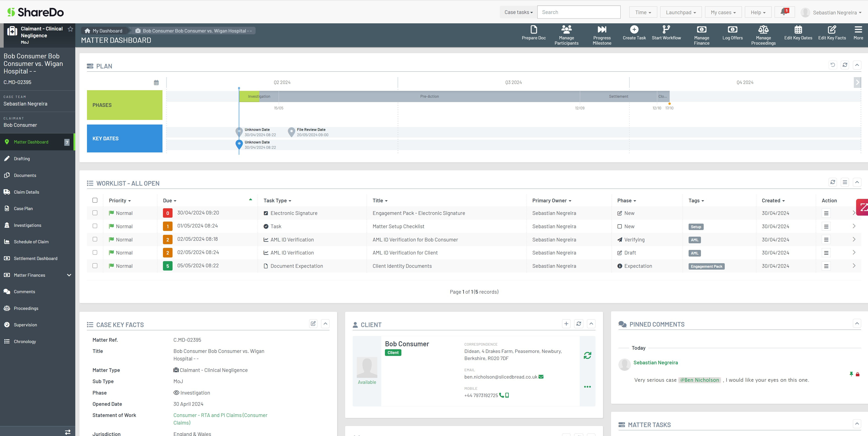Check the Client Identity Documents row checkbox

95,266
